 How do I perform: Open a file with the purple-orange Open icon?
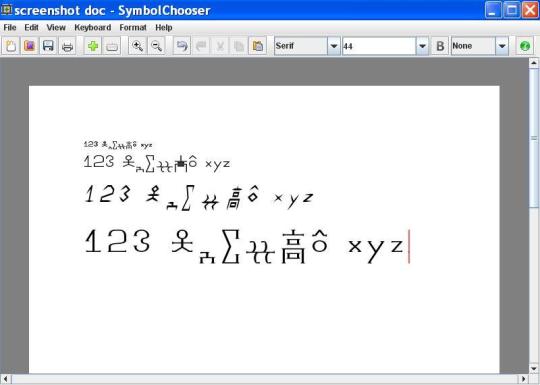(x=30, y=45)
